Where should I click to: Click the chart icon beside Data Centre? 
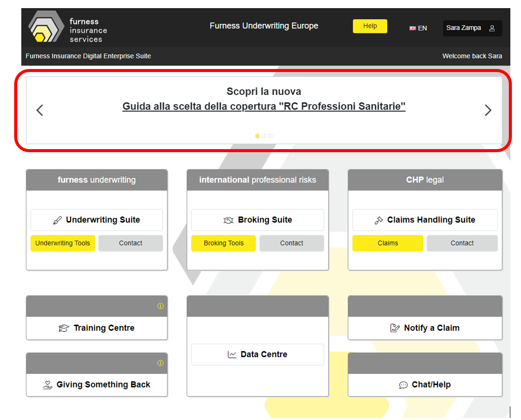(x=232, y=355)
